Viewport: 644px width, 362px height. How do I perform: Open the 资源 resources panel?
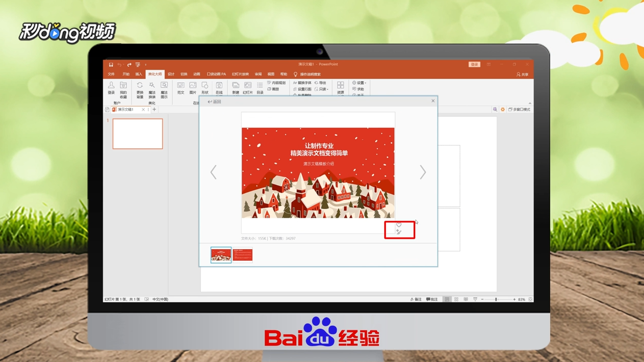[x=341, y=88]
